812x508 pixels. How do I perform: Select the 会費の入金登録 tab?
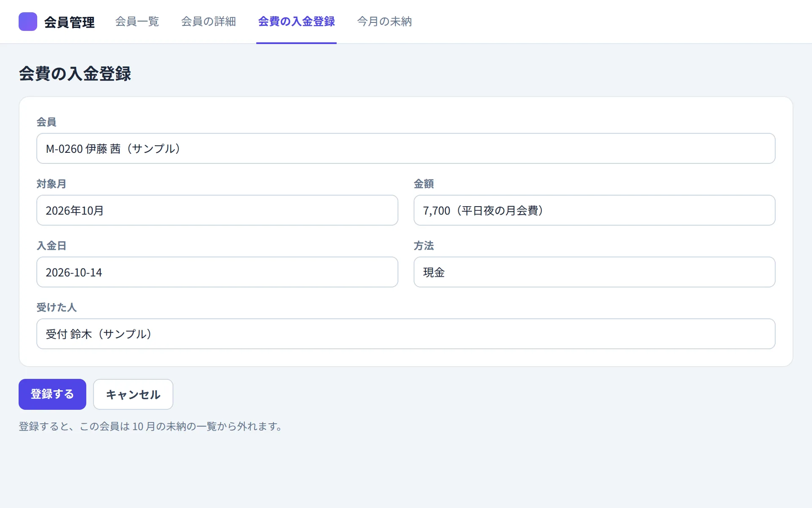coord(296,22)
